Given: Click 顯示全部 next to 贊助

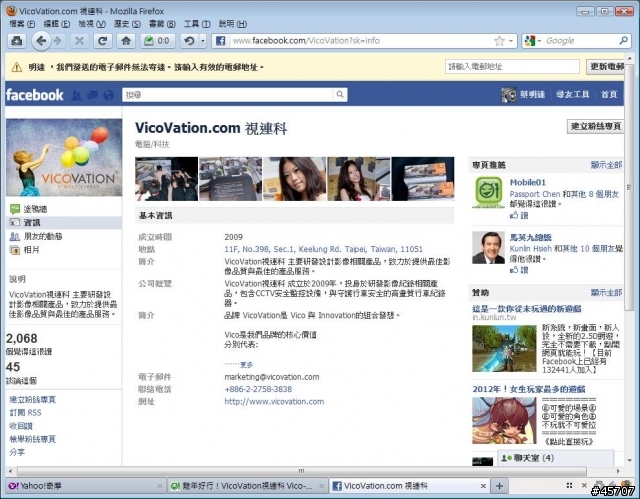Looking at the screenshot, I should click(x=606, y=293).
